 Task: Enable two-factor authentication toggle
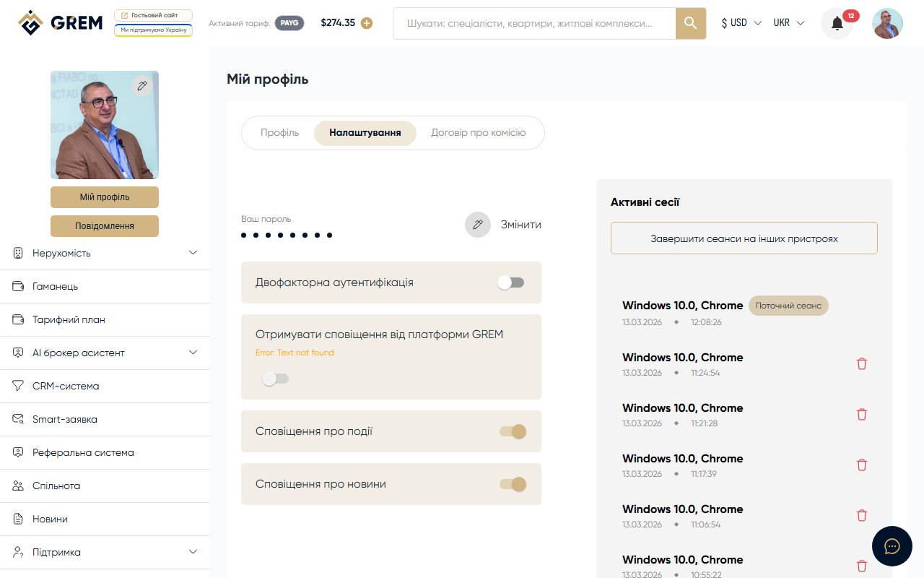click(x=511, y=282)
